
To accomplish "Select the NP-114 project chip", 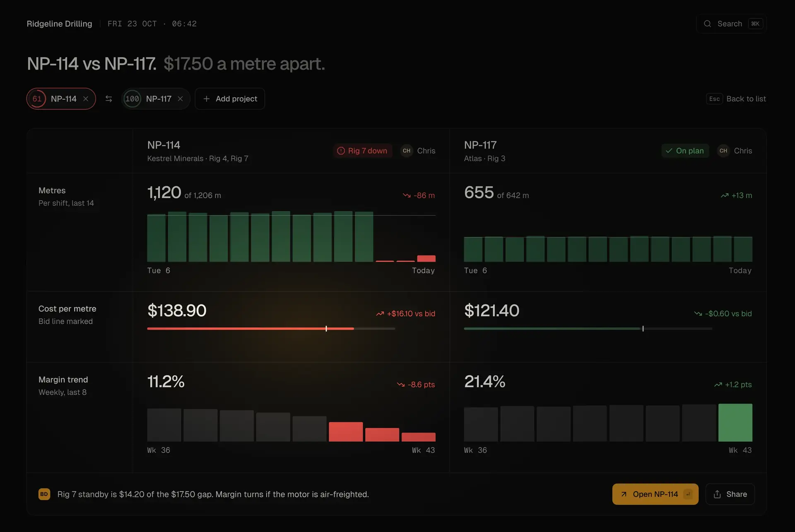I will click(x=61, y=99).
